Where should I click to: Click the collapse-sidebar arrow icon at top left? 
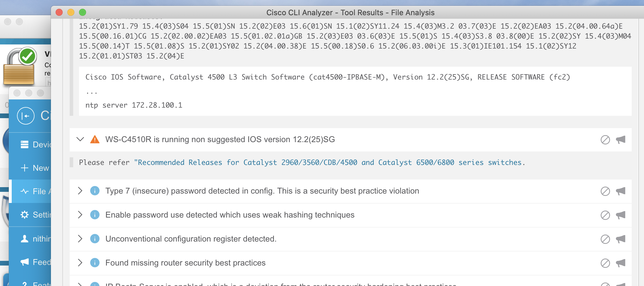26,116
